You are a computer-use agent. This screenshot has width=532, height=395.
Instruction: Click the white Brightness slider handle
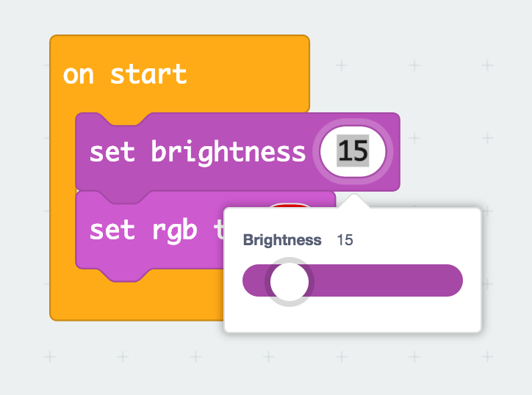290,282
